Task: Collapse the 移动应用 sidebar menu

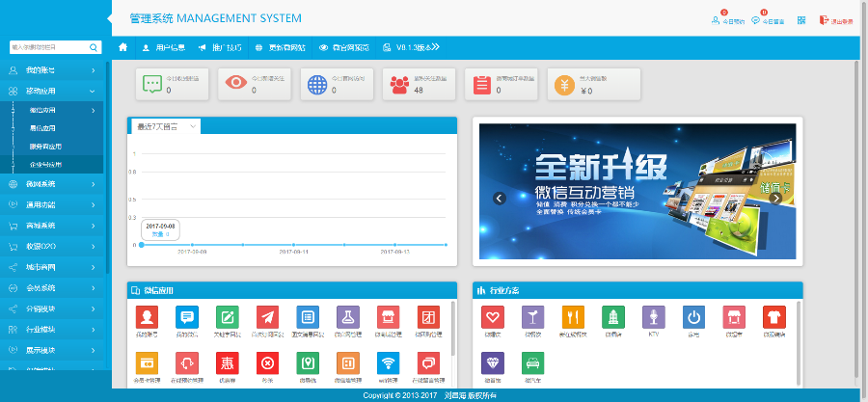Action: click(x=52, y=91)
